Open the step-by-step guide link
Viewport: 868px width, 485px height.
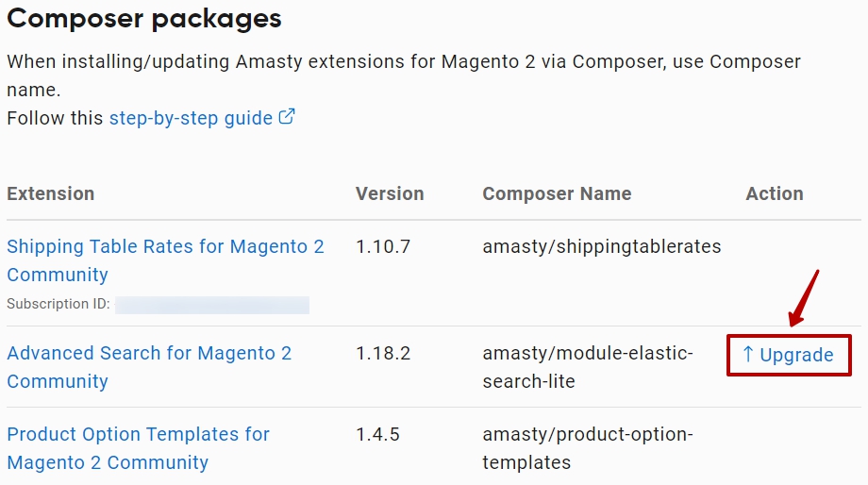tap(191, 118)
